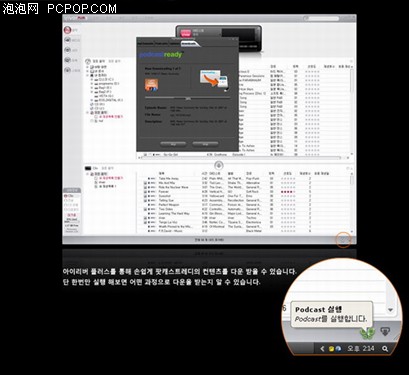Click the left button at dialog bottom
The width and height of the screenshot is (409, 375).
click(173, 144)
